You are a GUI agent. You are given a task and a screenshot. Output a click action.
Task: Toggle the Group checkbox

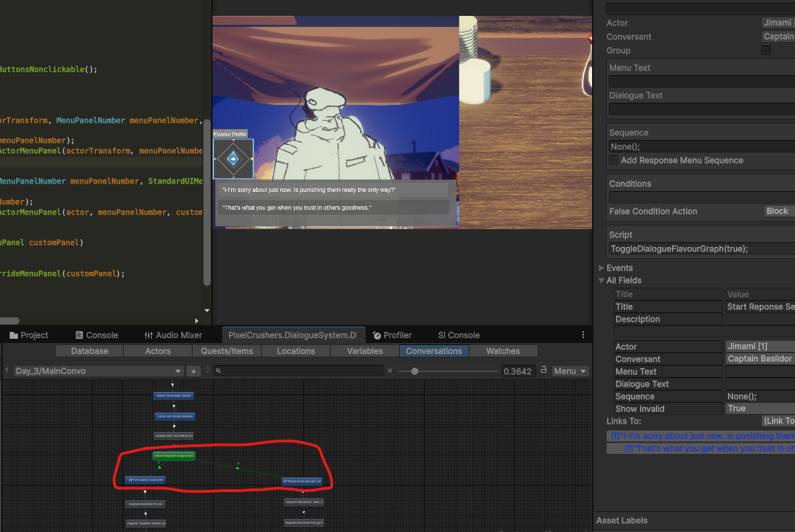coord(766,50)
